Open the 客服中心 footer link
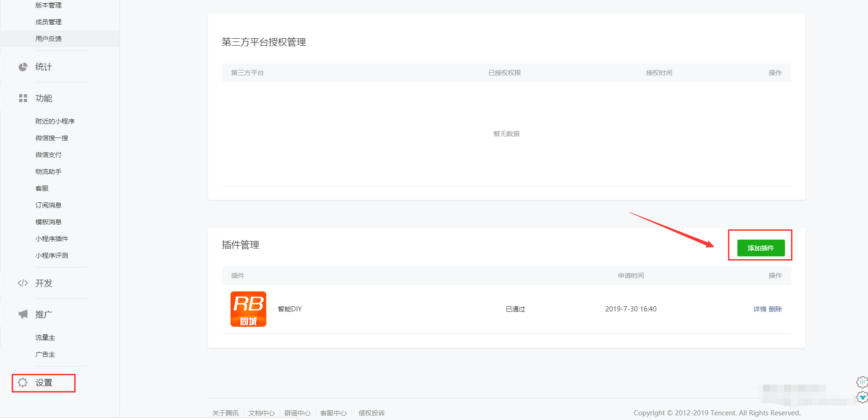 click(333, 413)
